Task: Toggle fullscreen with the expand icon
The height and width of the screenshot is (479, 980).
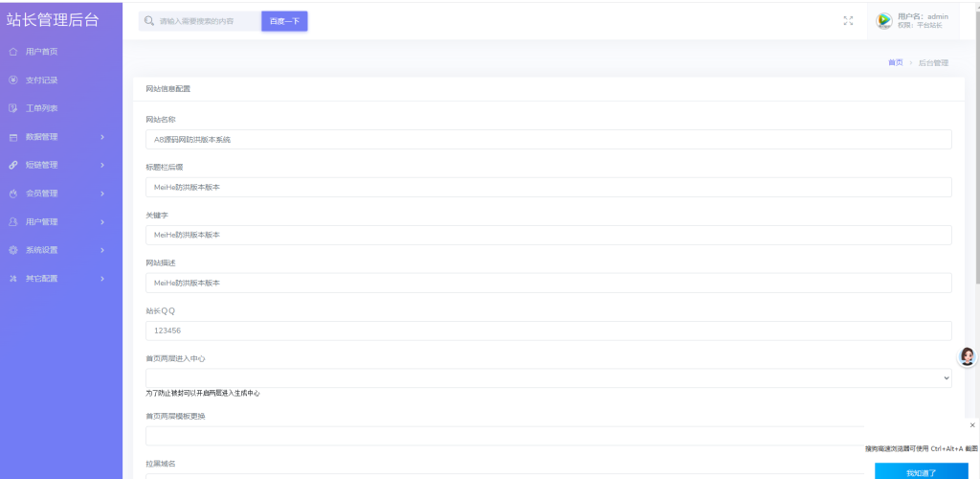Action: point(848,21)
